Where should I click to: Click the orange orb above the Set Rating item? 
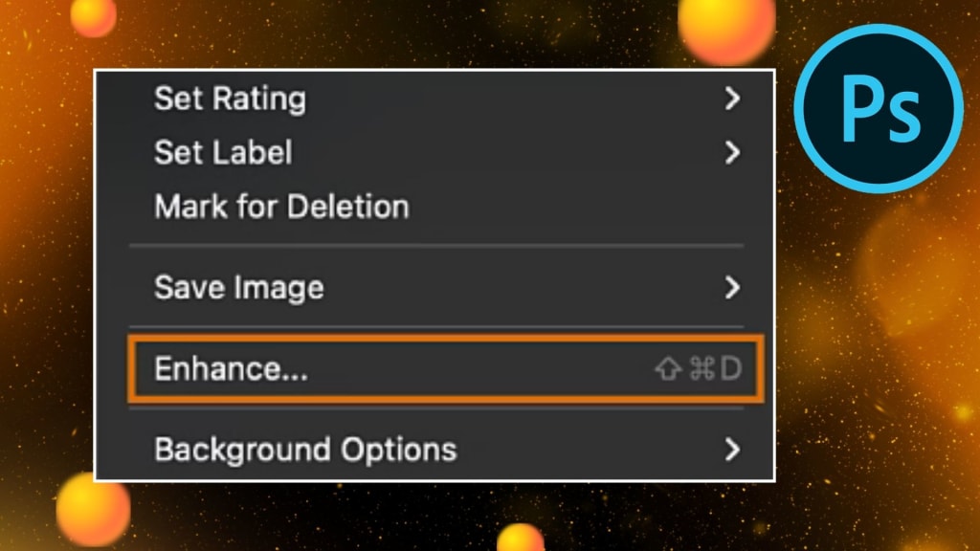click(x=93, y=15)
